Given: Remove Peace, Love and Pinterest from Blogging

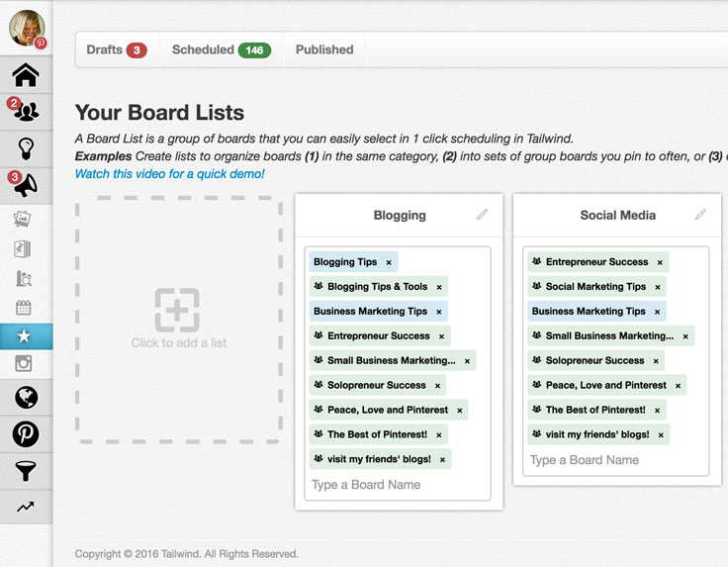Looking at the screenshot, I should [460, 410].
